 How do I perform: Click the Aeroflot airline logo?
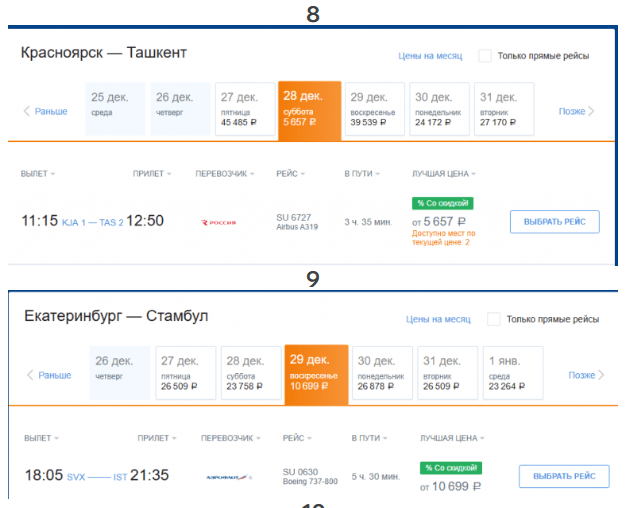click(229, 477)
